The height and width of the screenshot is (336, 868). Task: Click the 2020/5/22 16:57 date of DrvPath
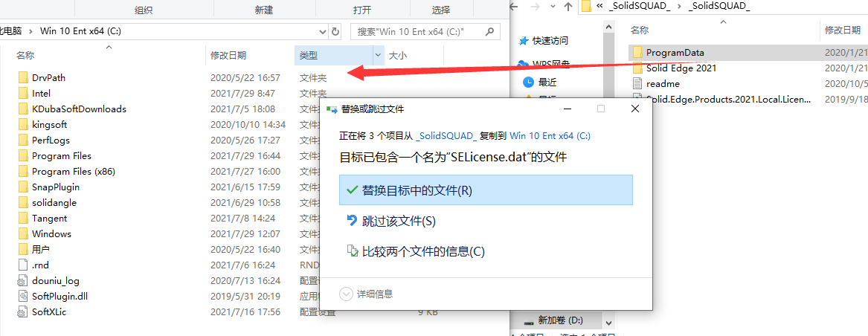tap(245, 78)
